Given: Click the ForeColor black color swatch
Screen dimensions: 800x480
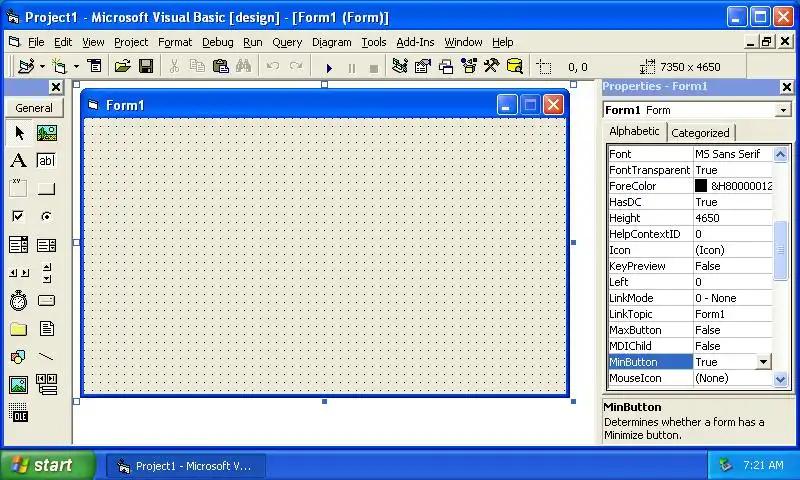Looking at the screenshot, I should [x=701, y=186].
